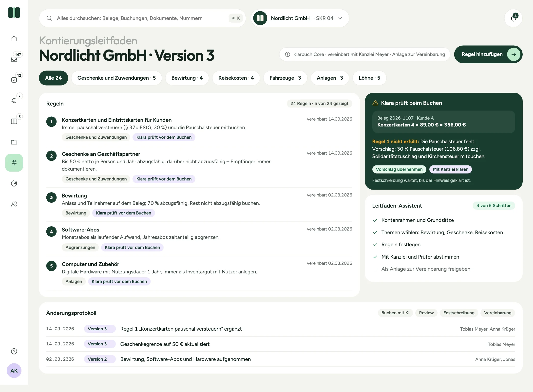Image resolution: width=533 pixels, height=392 pixels.
Task: Open the Computer und Zubehör rule
Action: coord(90,264)
